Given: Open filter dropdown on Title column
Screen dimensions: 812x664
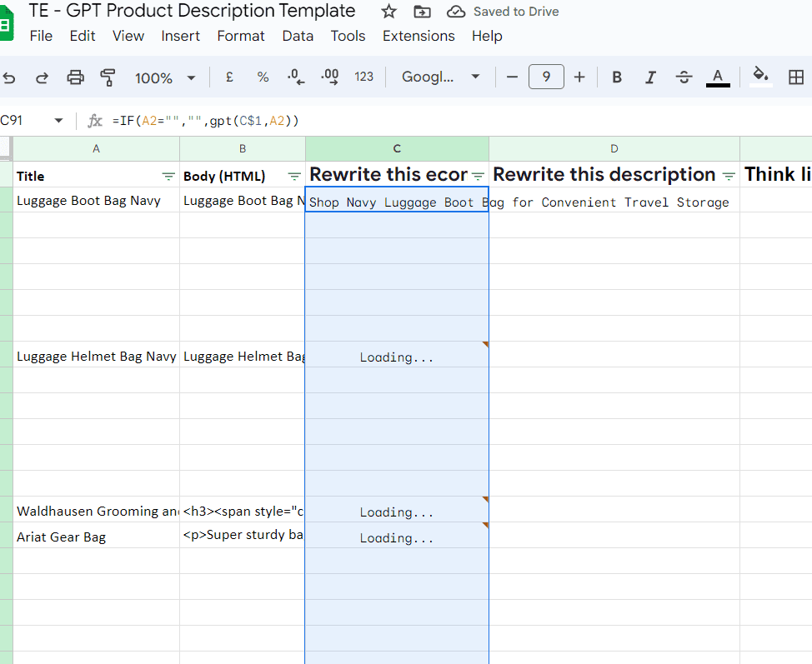Looking at the screenshot, I should point(168,177).
